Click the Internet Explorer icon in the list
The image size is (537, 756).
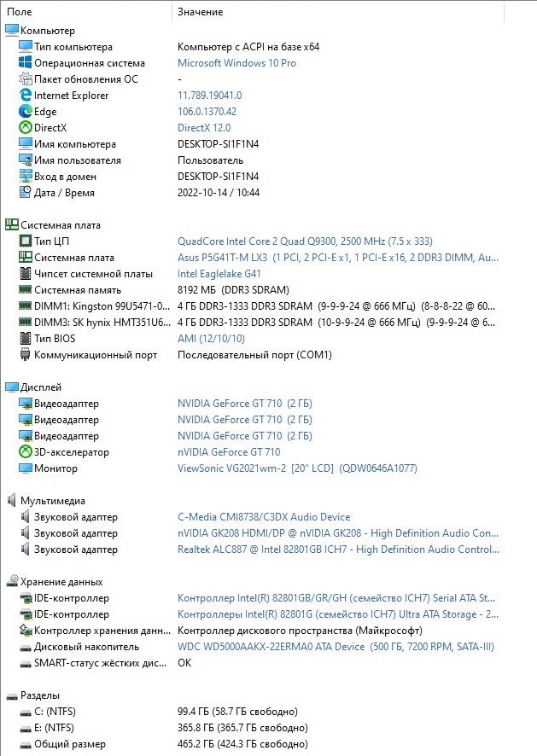(x=26, y=96)
